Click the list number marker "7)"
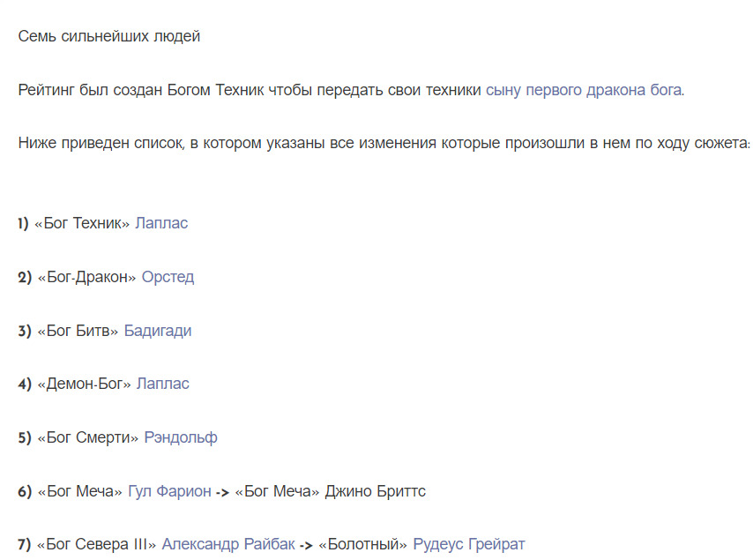Image resolution: width=753 pixels, height=560 pixels. [x=25, y=544]
